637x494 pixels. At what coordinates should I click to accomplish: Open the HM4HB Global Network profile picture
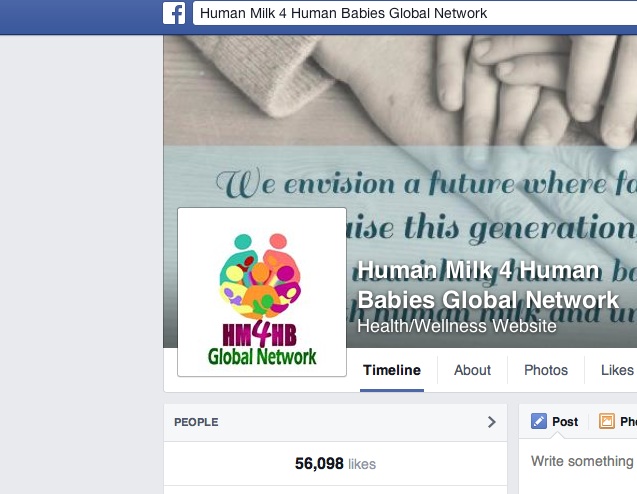pyautogui.click(x=262, y=292)
